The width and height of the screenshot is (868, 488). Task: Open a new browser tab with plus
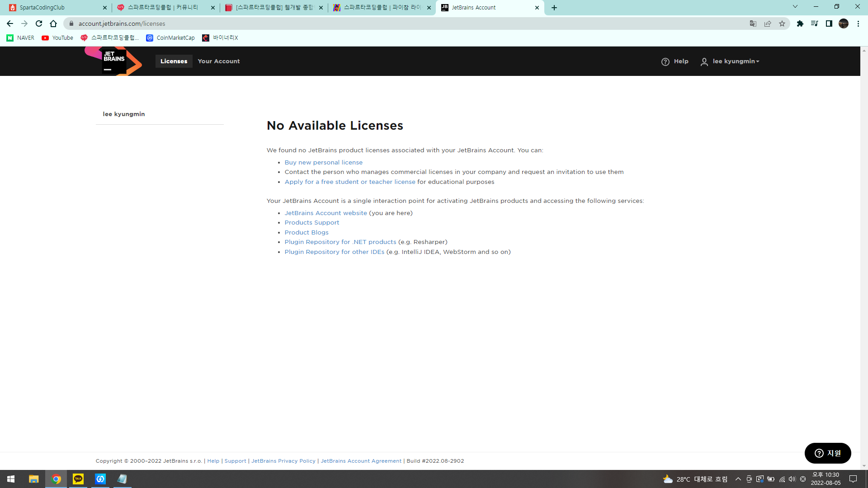(x=554, y=8)
